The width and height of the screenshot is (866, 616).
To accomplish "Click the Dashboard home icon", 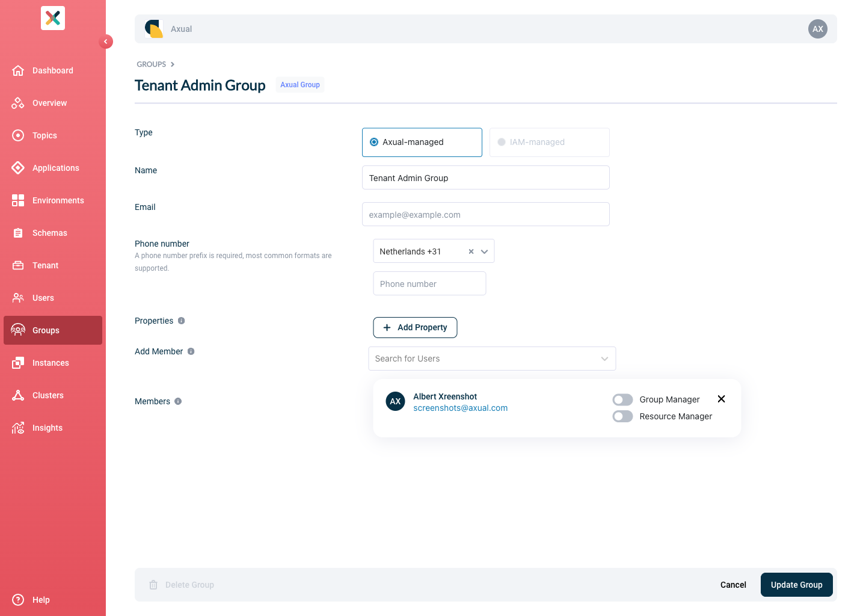I will (18, 70).
